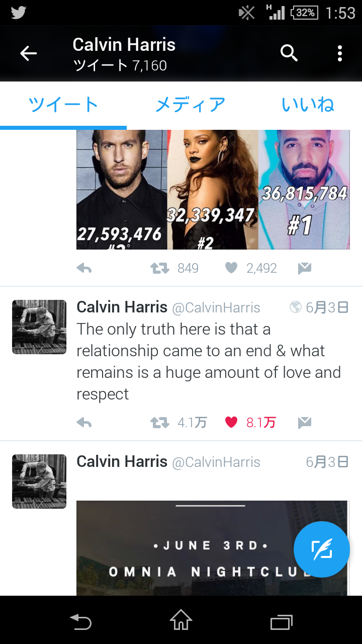The width and height of the screenshot is (362, 644).
Task: Open @CalvinHarris handle on relationship tweet
Action: [x=216, y=308]
